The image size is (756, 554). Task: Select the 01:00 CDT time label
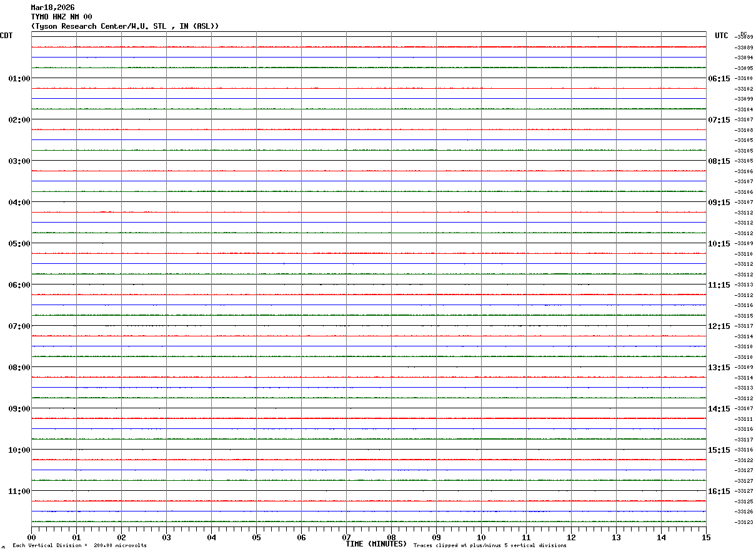pos(19,79)
